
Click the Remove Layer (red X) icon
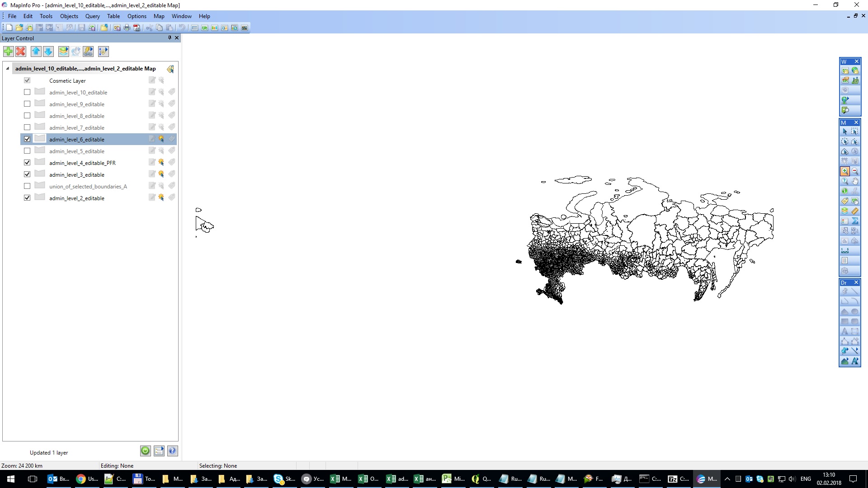pyautogui.click(x=21, y=52)
